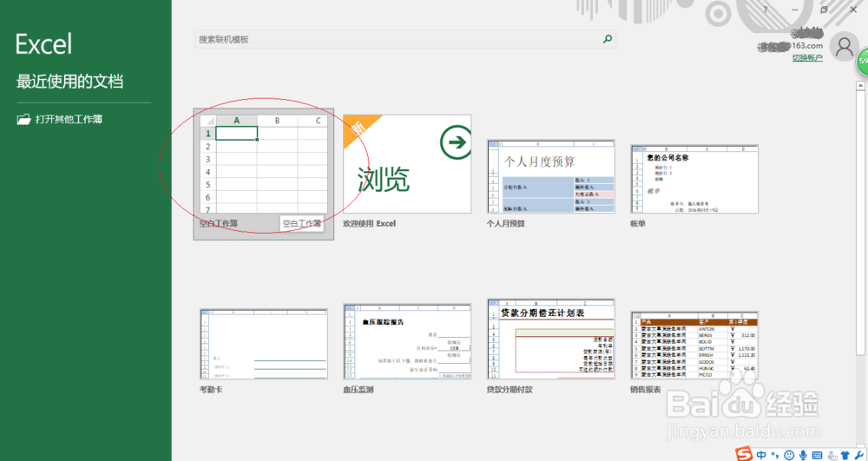Click the folder icon beside 打开其他工作簿

click(x=23, y=119)
